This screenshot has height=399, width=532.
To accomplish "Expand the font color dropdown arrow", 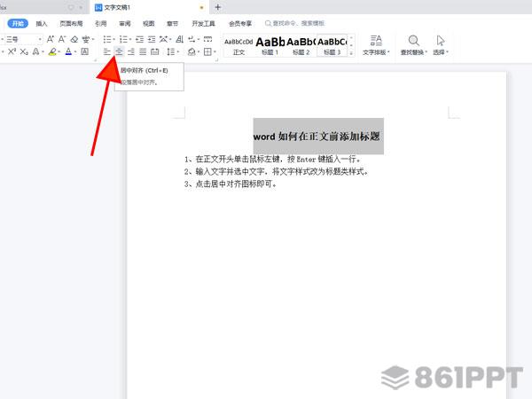I will (75, 52).
